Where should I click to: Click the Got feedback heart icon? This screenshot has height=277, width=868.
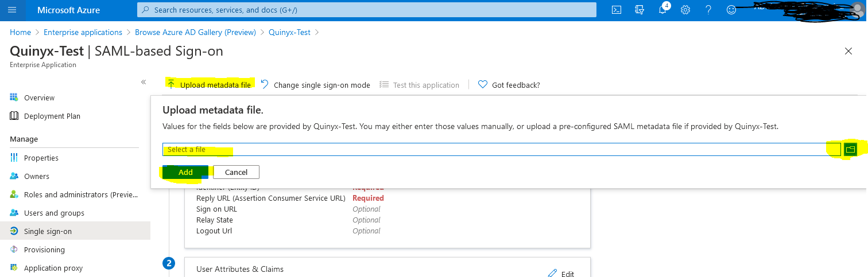[x=483, y=84]
